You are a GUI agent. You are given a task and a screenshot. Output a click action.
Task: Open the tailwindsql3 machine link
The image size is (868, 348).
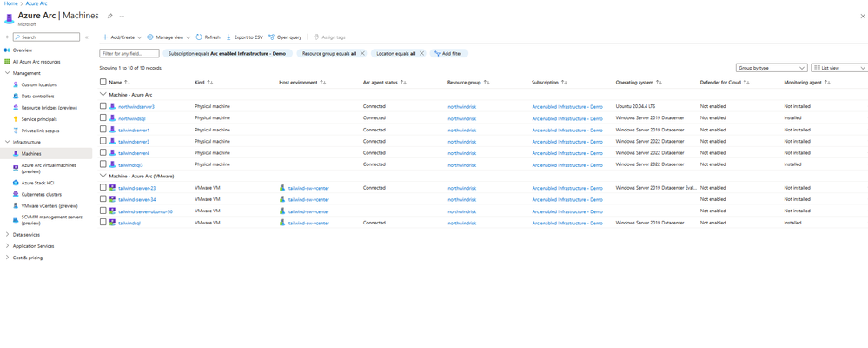pos(130,164)
